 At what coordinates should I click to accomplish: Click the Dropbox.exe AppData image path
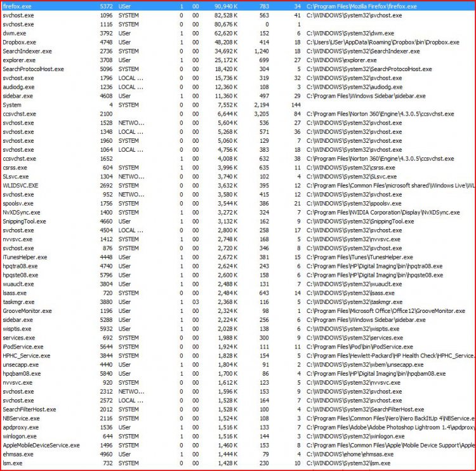click(383, 42)
